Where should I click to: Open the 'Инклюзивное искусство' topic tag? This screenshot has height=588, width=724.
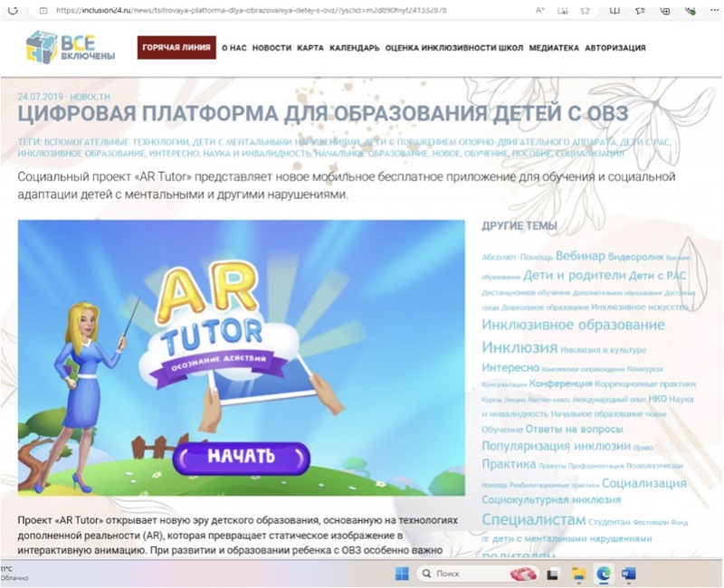640,307
